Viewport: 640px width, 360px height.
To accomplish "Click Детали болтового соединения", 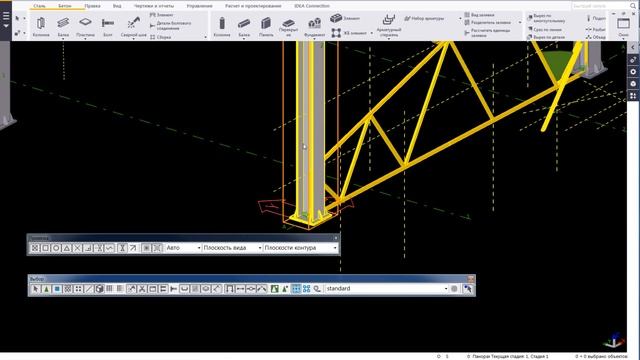I will [170, 26].
